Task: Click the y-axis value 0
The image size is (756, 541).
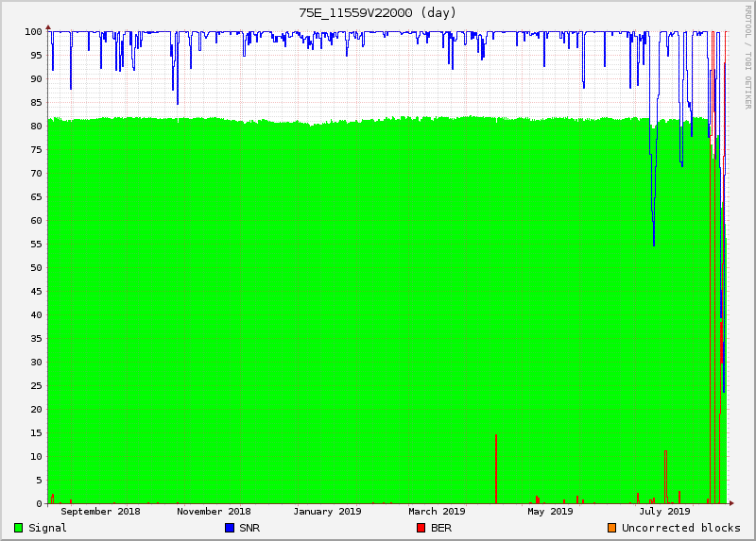Action: click(x=39, y=504)
